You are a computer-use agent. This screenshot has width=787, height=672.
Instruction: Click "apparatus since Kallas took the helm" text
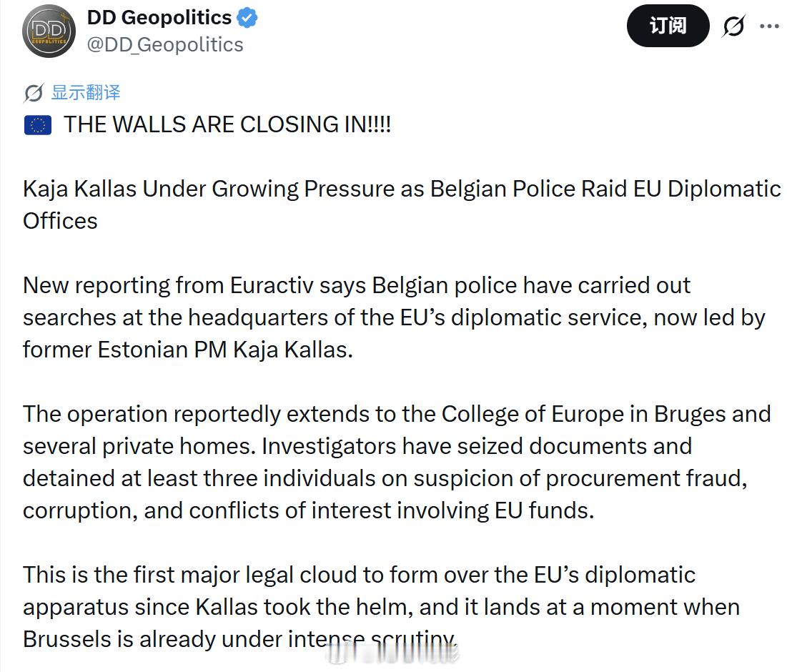click(218, 607)
